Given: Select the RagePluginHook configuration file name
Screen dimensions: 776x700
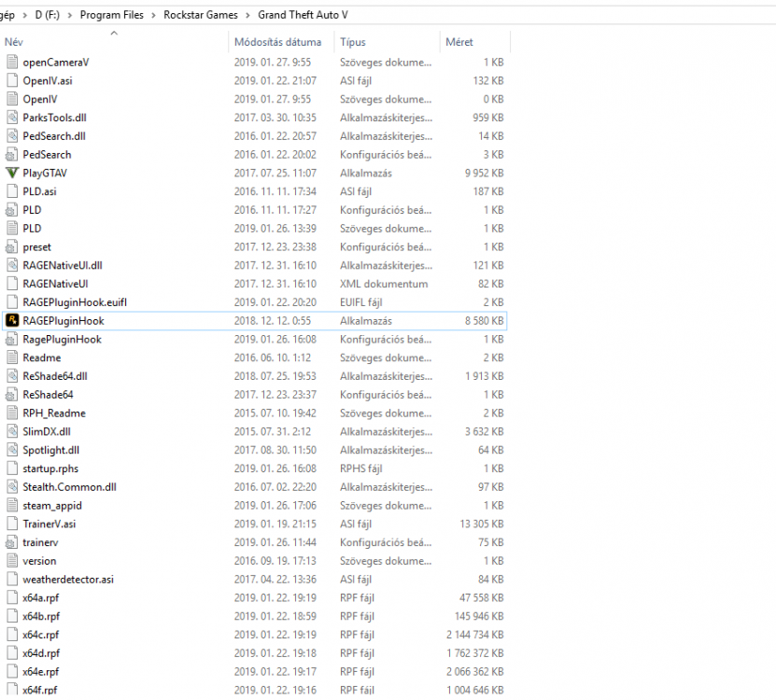Looking at the screenshot, I should click(63, 340).
